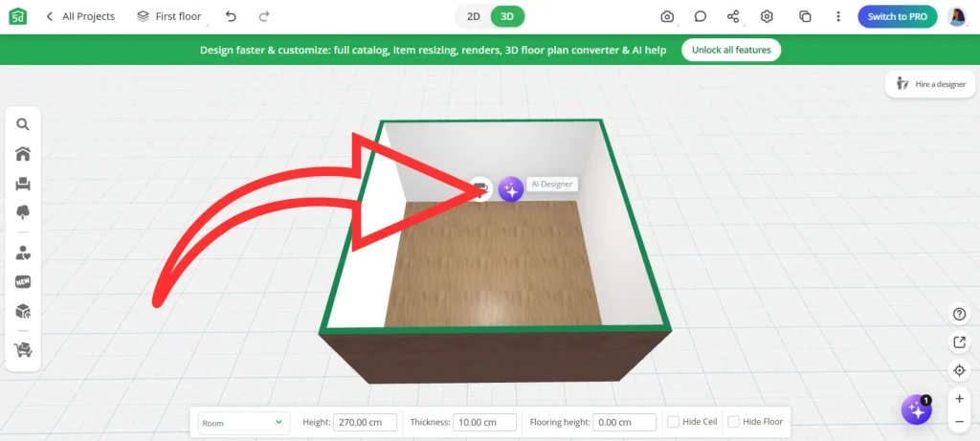The width and height of the screenshot is (980, 441).
Task: Click the purple AI Designer button in room
Action: pyautogui.click(x=511, y=189)
